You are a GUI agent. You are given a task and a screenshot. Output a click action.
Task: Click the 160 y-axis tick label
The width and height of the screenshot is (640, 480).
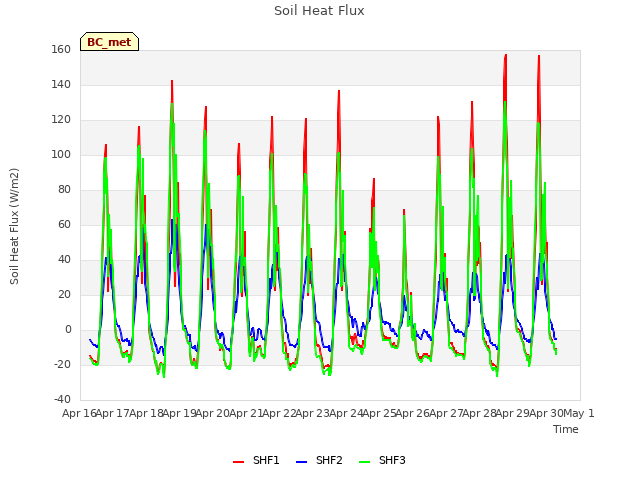61,50
